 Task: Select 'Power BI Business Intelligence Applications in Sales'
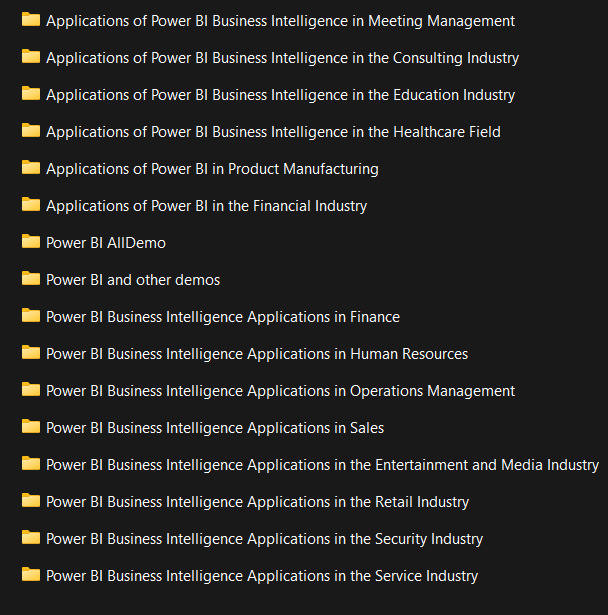pos(215,428)
